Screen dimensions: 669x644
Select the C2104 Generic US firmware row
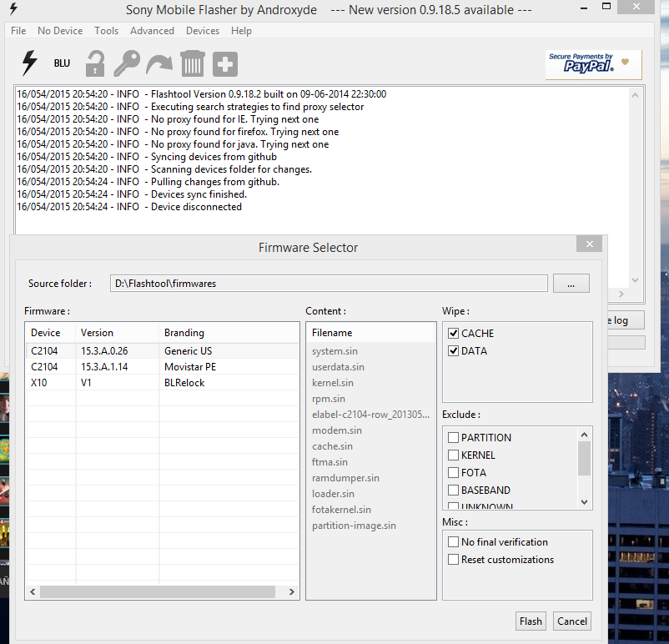coord(163,351)
